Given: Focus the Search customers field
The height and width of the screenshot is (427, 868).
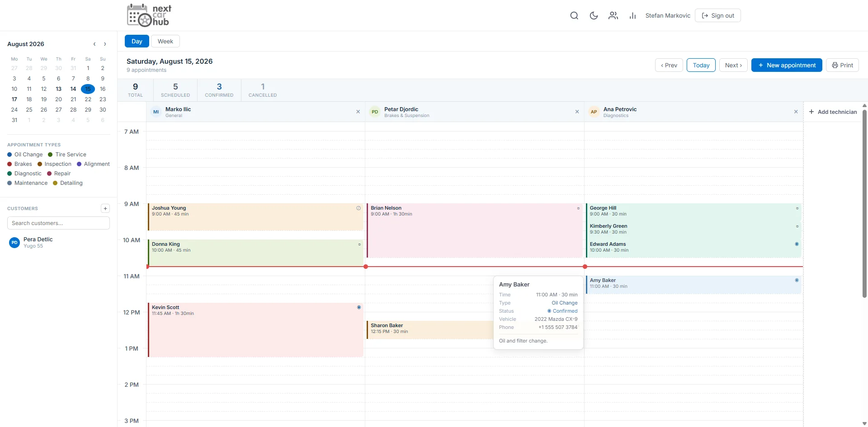Looking at the screenshot, I should pos(58,223).
